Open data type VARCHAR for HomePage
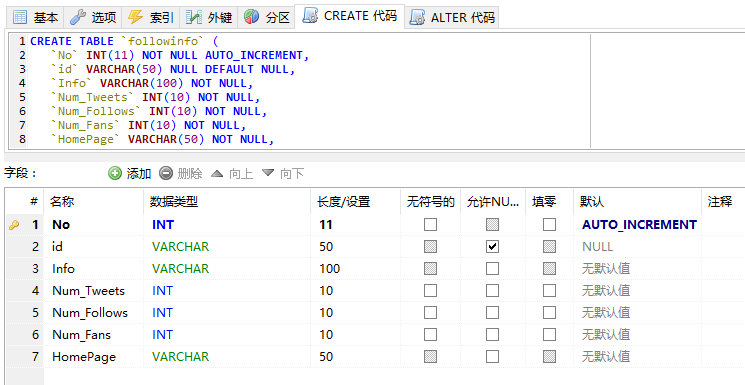745x385 pixels. pos(181,356)
